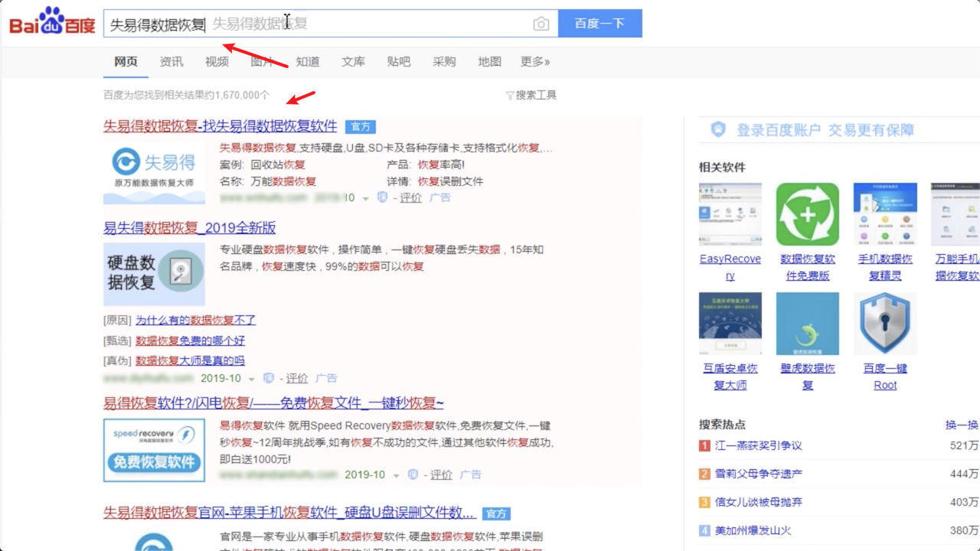Image resolution: width=980 pixels, height=551 pixels.
Task: Open result 易失得数据恢复_2019全新版
Action: coord(190,227)
